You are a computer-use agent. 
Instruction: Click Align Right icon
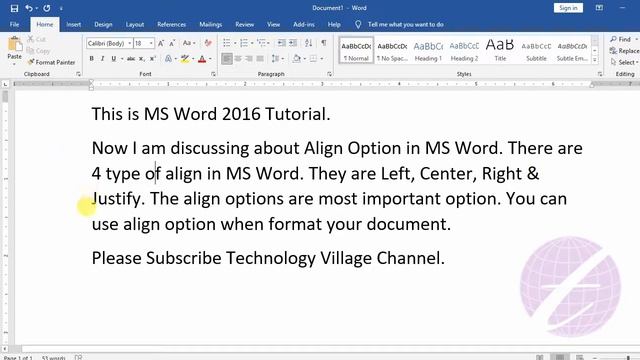tap(249, 59)
